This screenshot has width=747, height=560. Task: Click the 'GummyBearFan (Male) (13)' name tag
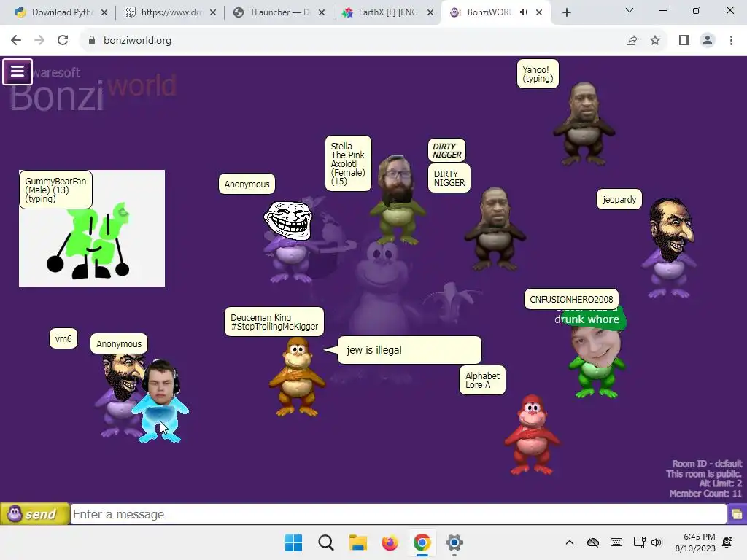pyautogui.click(x=55, y=190)
